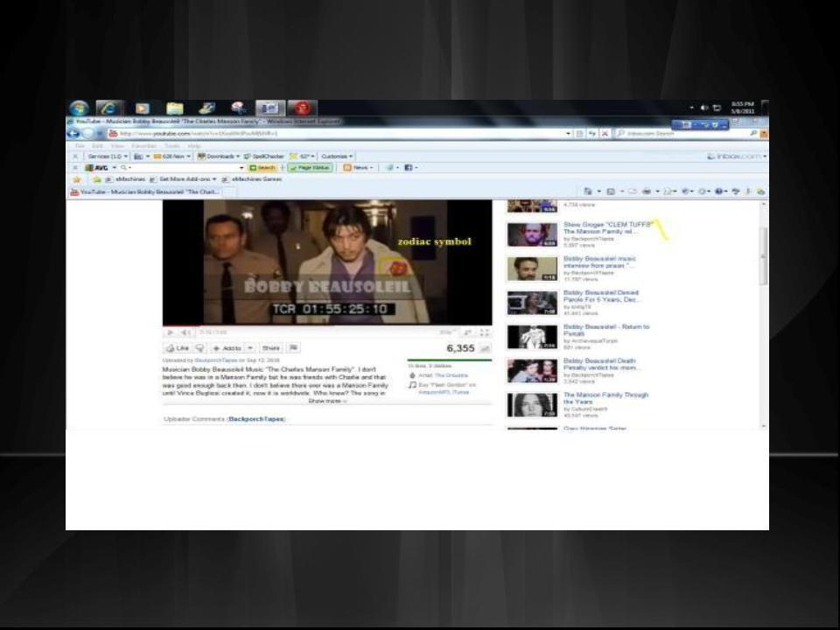Click The Manson Family Through the Years thumbnail
Image resolution: width=840 pixels, height=630 pixels.
(x=532, y=404)
